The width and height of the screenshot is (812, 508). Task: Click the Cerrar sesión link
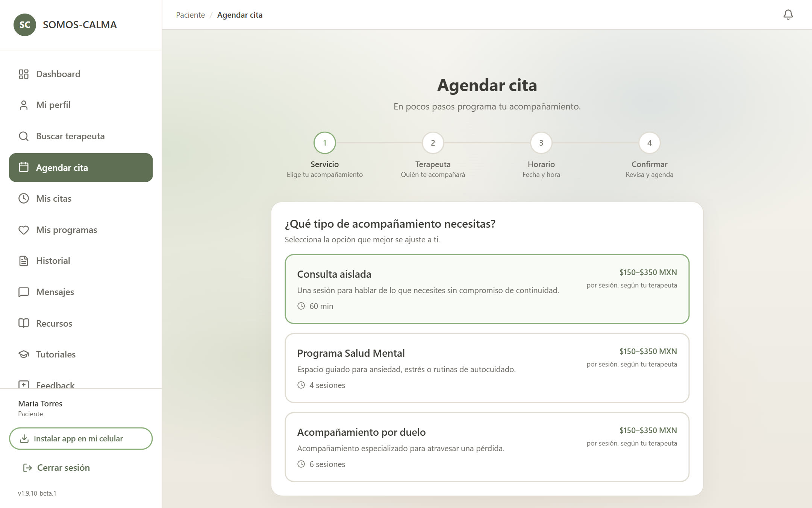coord(56,468)
